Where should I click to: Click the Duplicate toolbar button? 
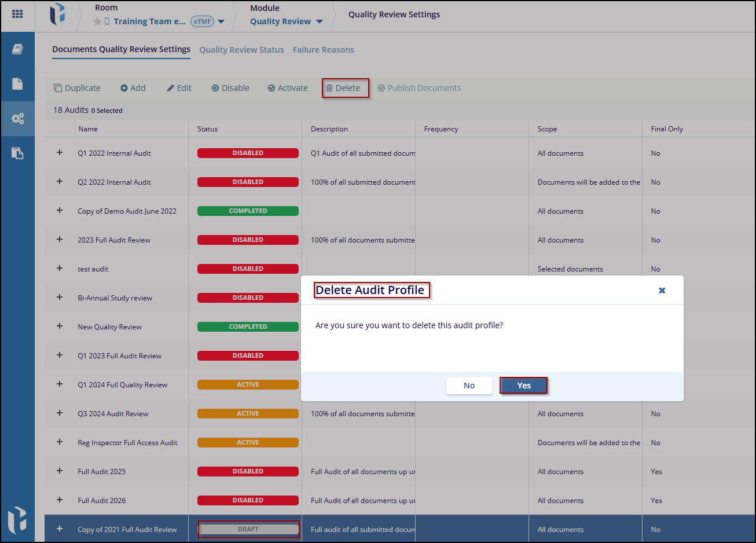77,88
